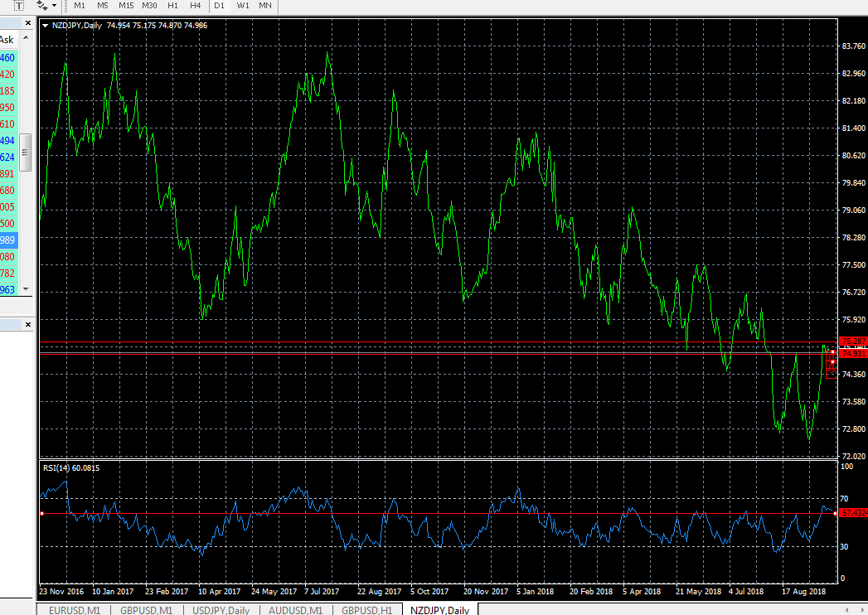Select the text label drawing tool
Screen dimensions: 868x615
tap(19, 6)
